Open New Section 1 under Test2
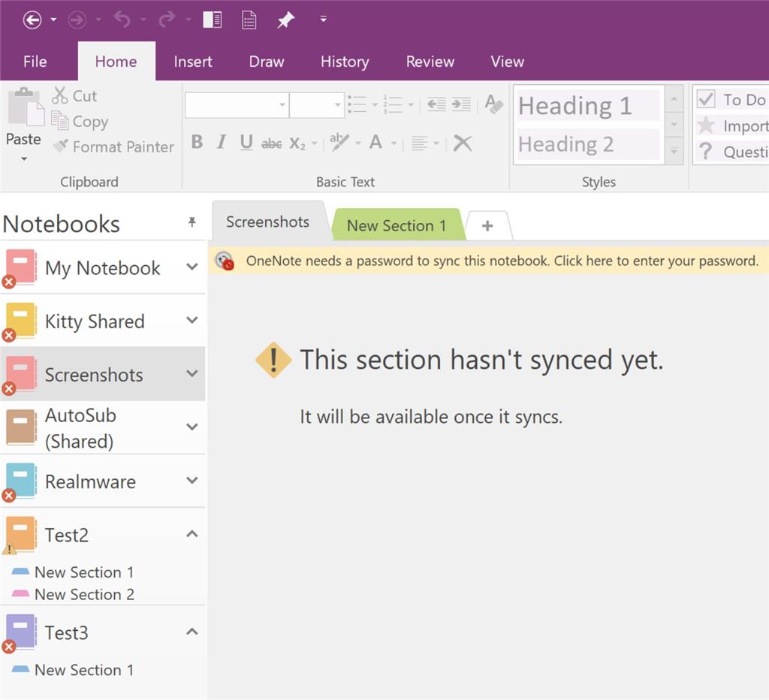769x700 pixels. click(x=84, y=572)
